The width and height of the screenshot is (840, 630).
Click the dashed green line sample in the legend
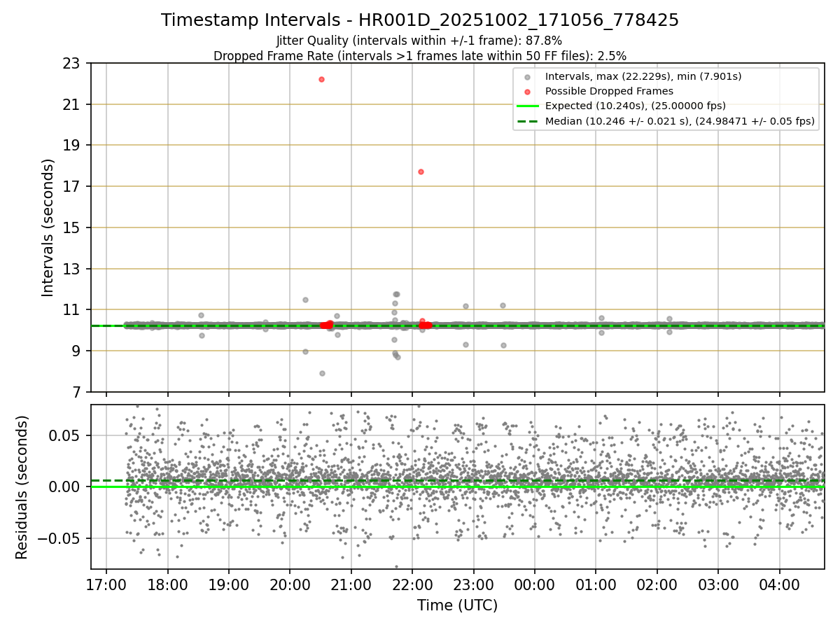pyautogui.click(x=528, y=121)
